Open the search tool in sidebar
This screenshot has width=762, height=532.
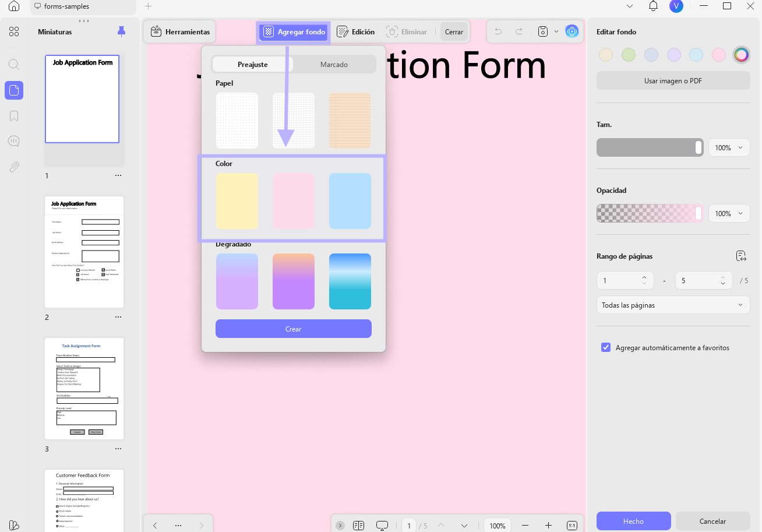pos(14,65)
